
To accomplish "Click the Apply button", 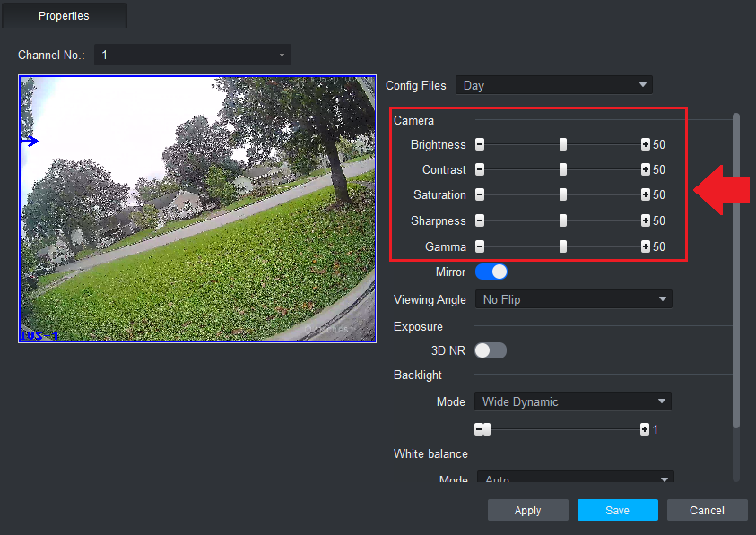I will coord(527,510).
